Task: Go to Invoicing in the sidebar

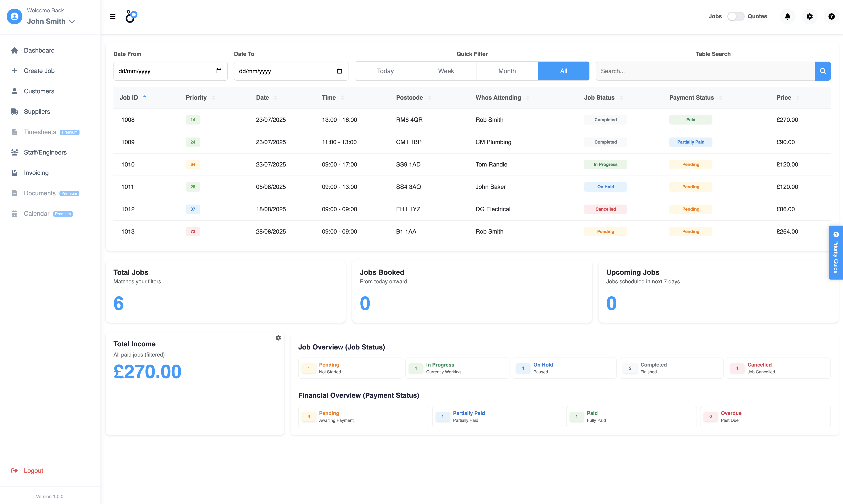Action: click(x=36, y=173)
